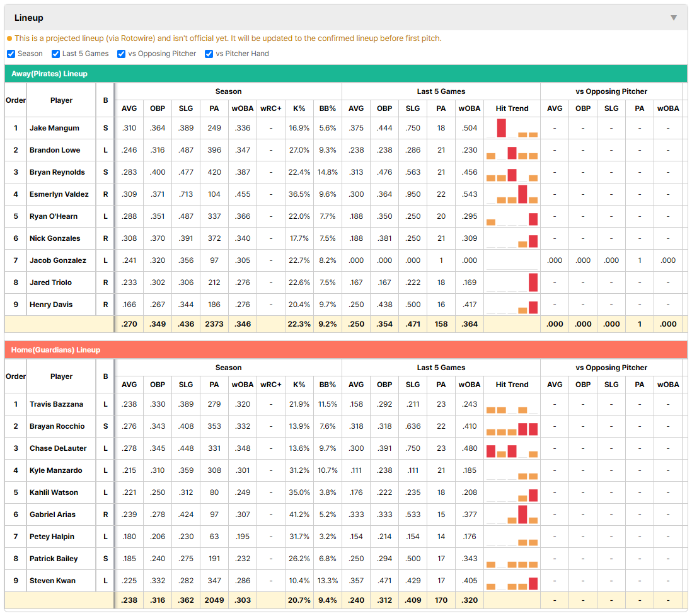Viewport: 692px width, 616px height.
Task: Collapse the Lineup panel arrow
Action: point(674,18)
